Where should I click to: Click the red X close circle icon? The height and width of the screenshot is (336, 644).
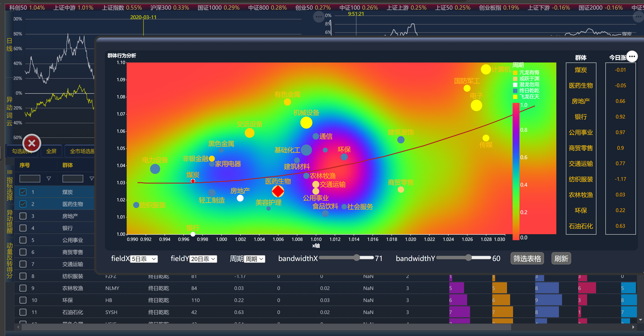[x=32, y=143]
